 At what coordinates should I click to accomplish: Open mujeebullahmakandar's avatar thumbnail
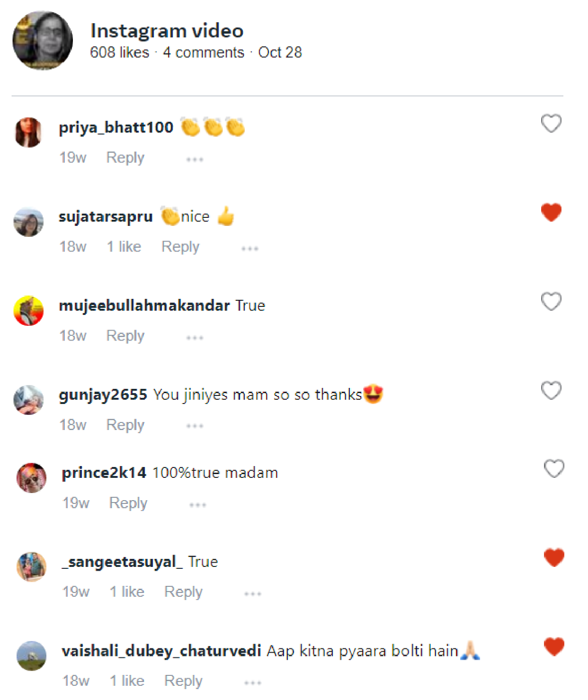point(28,311)
